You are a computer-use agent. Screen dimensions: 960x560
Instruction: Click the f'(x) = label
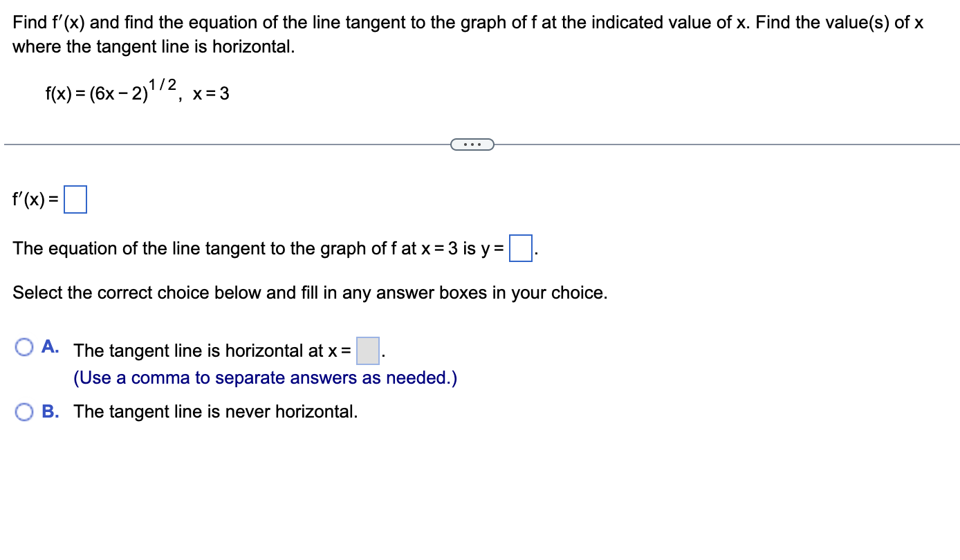click(33, 200)
